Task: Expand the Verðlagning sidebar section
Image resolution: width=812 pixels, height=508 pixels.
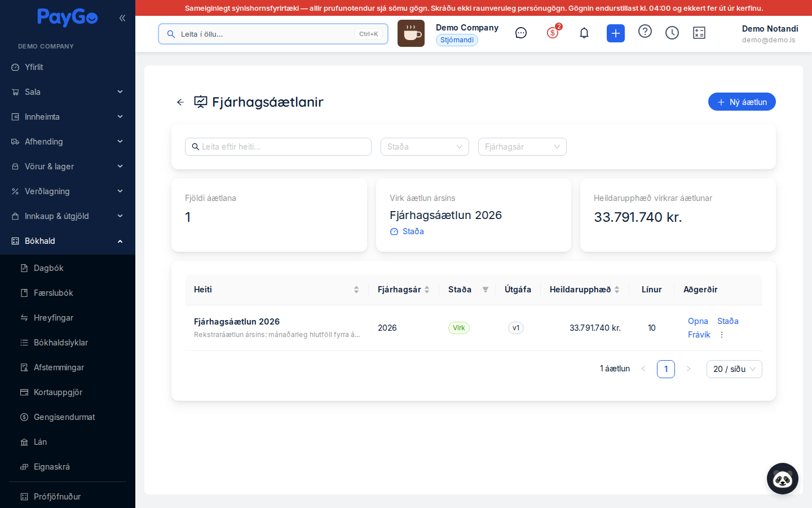Action: click(68, 191)
